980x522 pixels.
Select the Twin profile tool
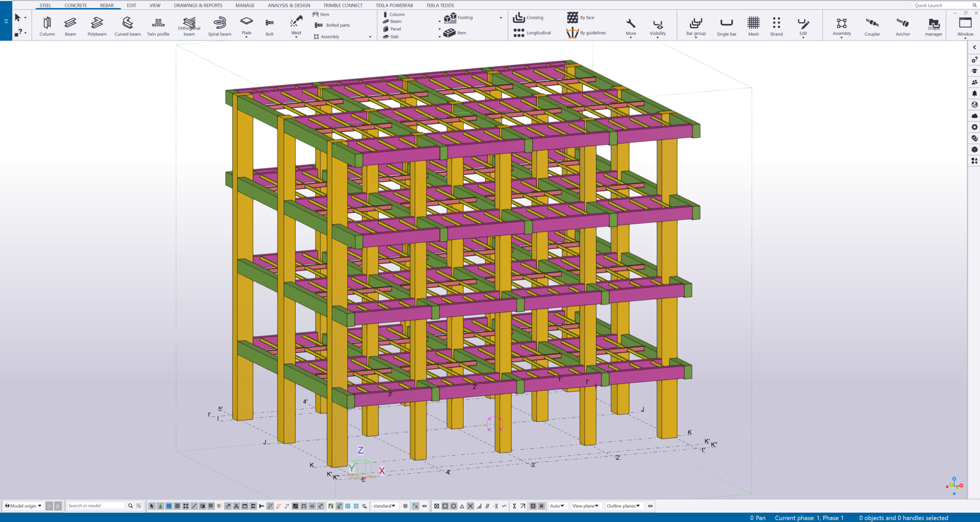(x=158, y=25)
